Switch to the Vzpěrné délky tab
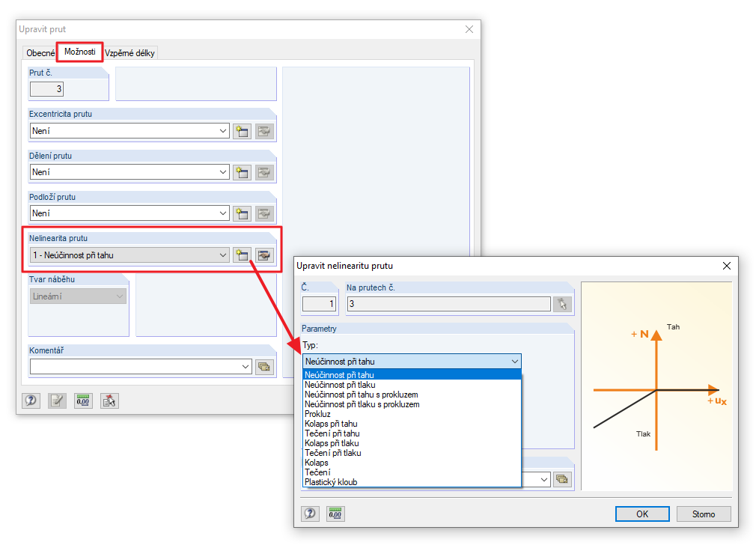The width and height of the screenshot is (756, 545). point(129,53)
